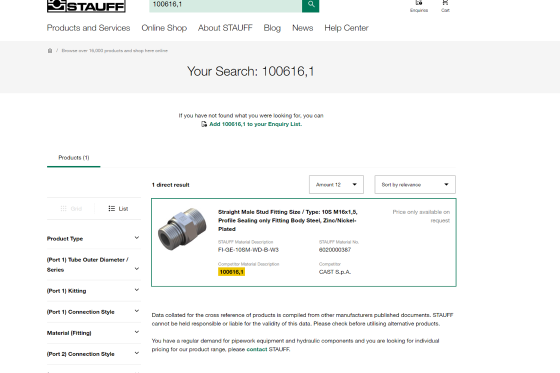The image size is (560, 373).
Task: Open the Straight Male Stud Fitting product title
Action: click(288, 220)
